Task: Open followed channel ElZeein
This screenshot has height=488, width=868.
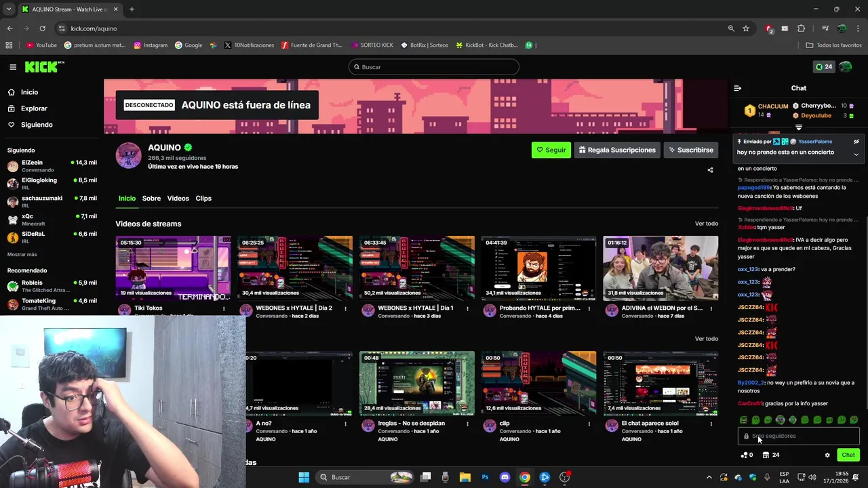Action: (x=52, y=166)
